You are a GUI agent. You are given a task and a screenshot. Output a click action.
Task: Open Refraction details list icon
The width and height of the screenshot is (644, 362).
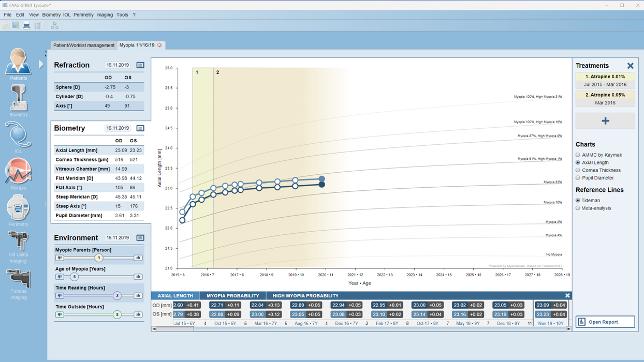pyautogui.click(x=140, y=65)
